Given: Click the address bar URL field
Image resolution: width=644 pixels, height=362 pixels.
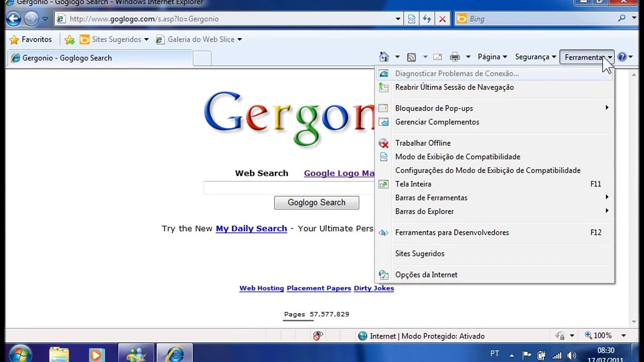Looking at the screenshot, I should point(230,19).
